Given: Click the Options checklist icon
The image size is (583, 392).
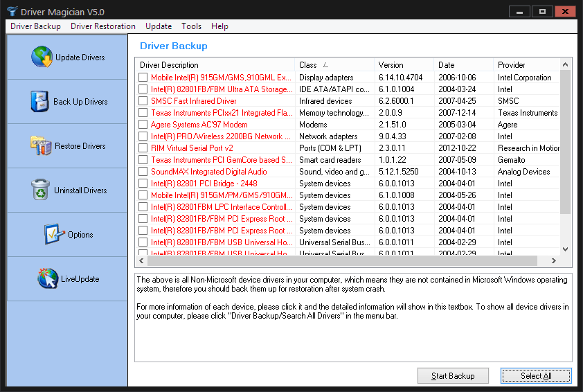Looking at the screenshot, I should coord(55,234).
